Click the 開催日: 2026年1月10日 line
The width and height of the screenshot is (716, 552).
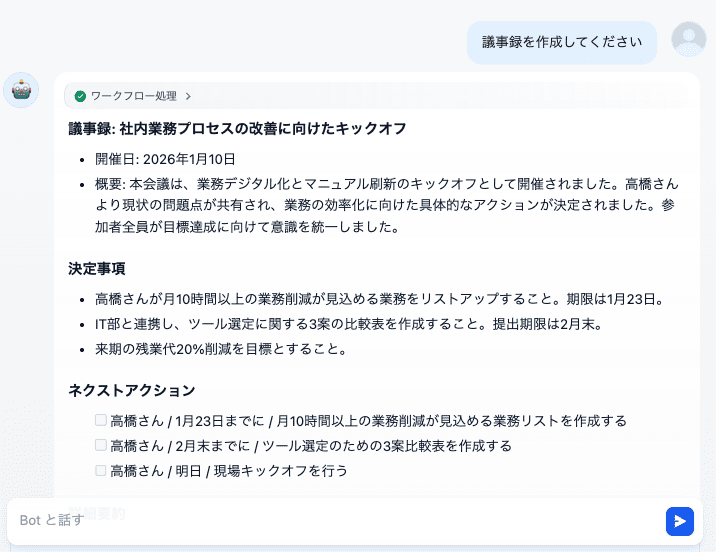165,158
